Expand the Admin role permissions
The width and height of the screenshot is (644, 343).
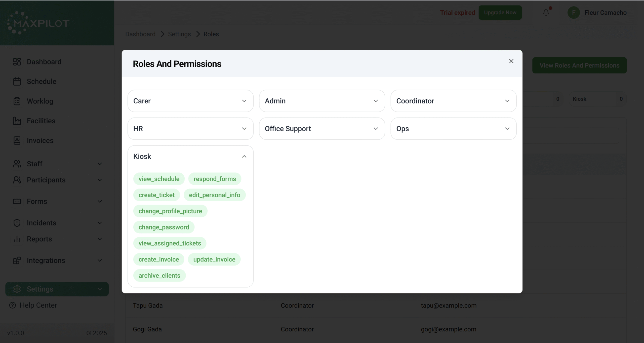tap(322, 101)
